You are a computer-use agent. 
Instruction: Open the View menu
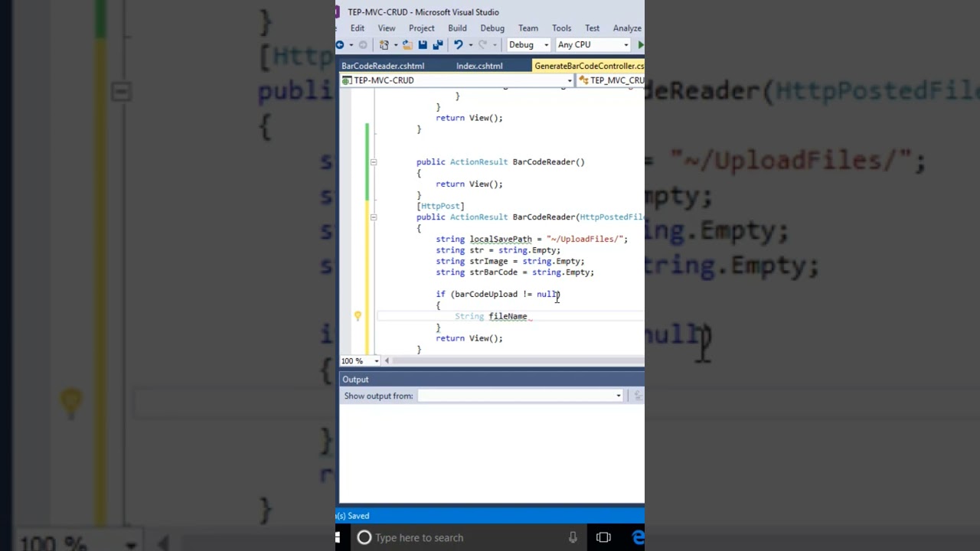[387, 28]
